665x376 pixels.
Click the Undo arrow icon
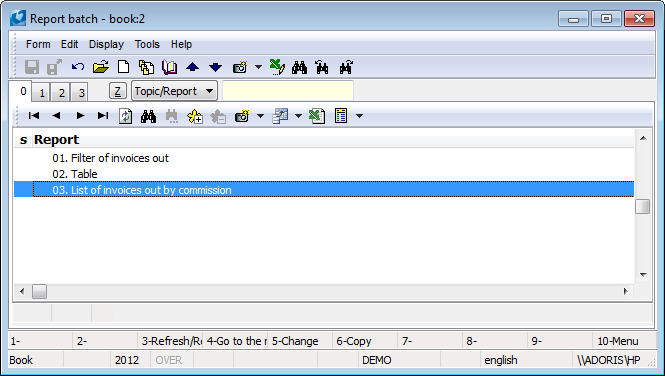pyautogui.click(x=78, y=67)
